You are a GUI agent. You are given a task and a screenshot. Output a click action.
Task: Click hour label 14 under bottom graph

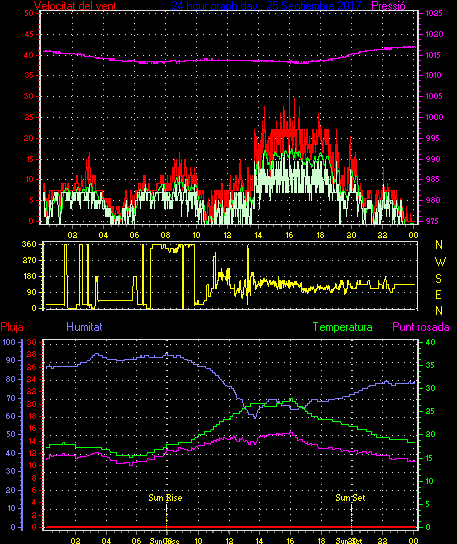coord(259,541)
